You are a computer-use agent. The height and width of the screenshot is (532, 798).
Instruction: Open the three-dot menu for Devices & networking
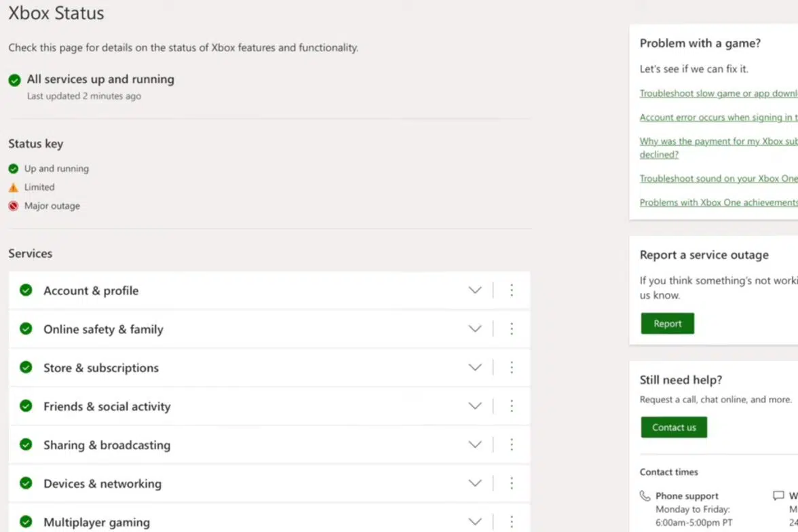click(512, 483)
